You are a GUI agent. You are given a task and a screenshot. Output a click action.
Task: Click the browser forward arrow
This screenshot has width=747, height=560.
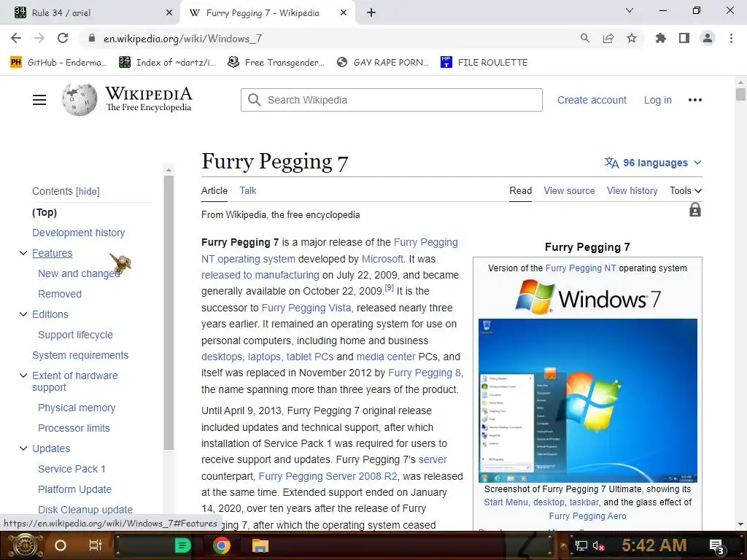tap(39, 38)
